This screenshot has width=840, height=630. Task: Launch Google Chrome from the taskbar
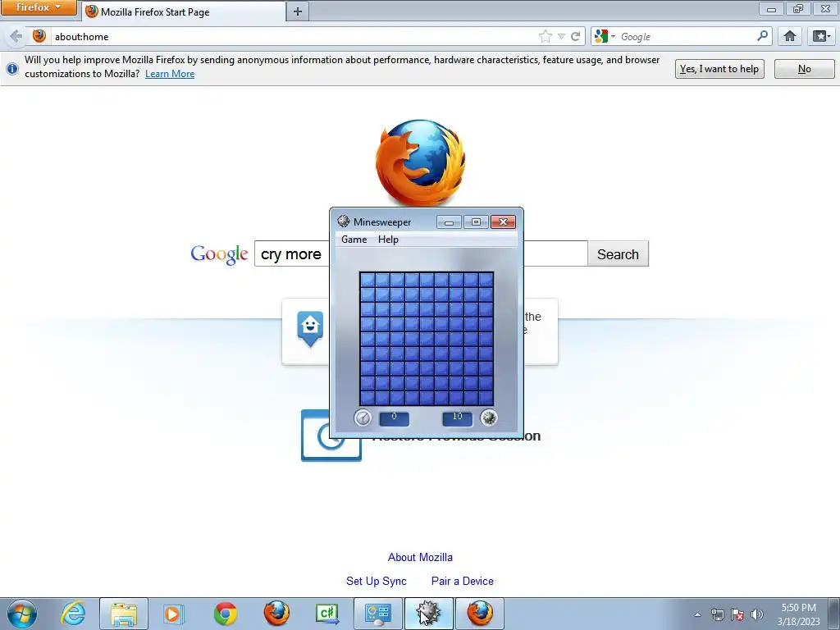pos(225,614)
